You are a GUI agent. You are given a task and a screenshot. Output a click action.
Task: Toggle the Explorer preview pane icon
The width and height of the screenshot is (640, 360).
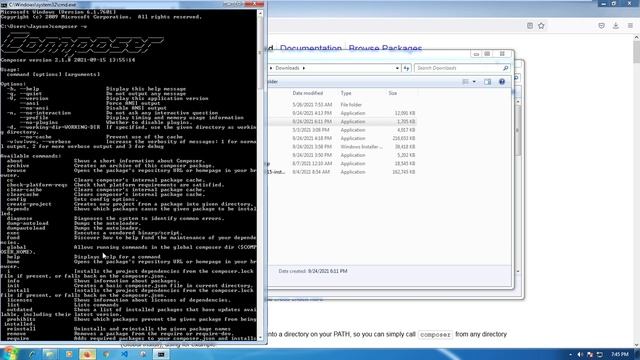pyautogui.click(x=487, y=82)
